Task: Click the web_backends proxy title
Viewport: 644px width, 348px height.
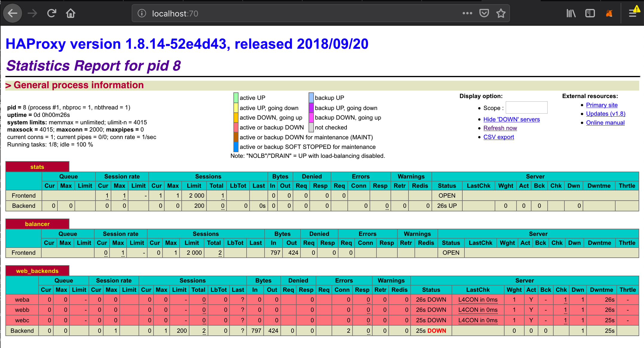Action: 37,271
